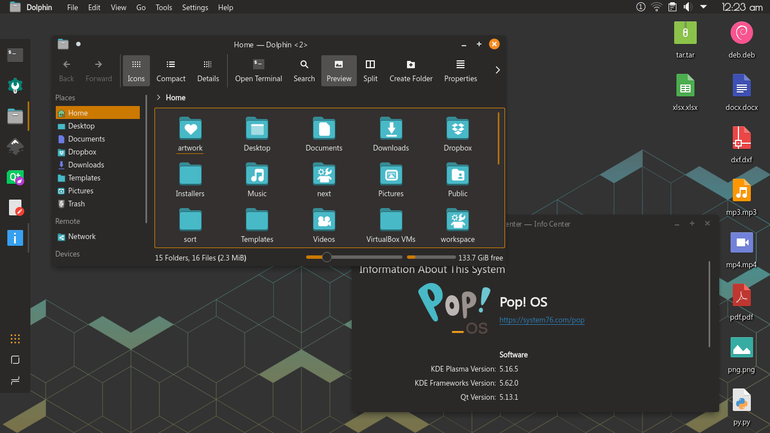This screenshot has height=433, width=770.
Task: Open the artwork folder icon
Action: pyautogui.click(x=190, y=129)
